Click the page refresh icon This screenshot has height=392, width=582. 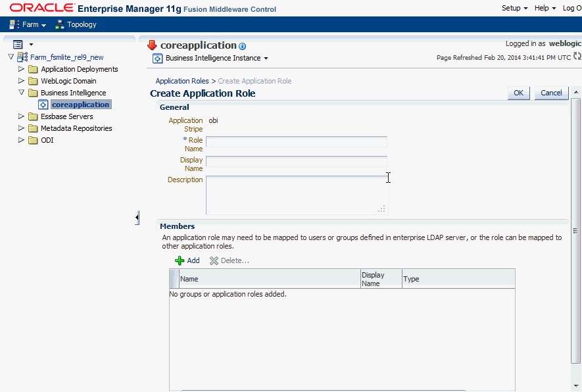click(x=577, y=57)
